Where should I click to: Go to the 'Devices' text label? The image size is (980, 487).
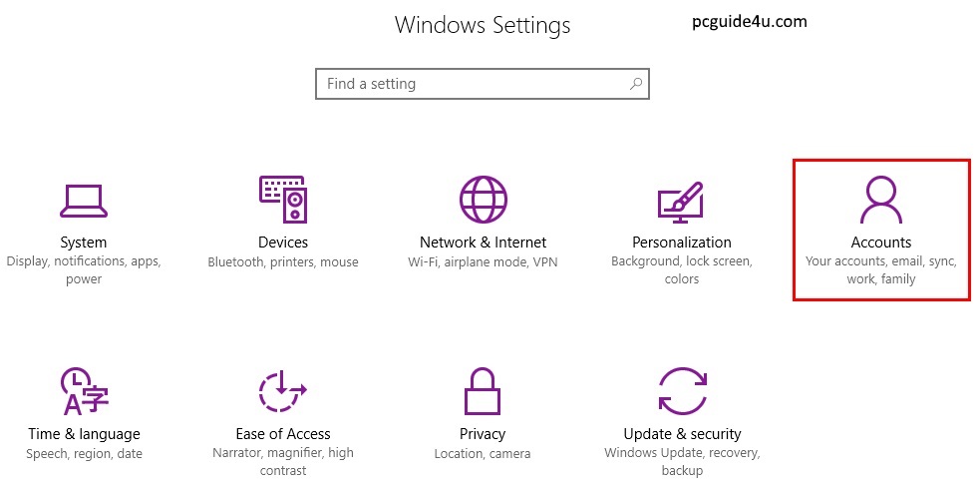pos(283,243)
